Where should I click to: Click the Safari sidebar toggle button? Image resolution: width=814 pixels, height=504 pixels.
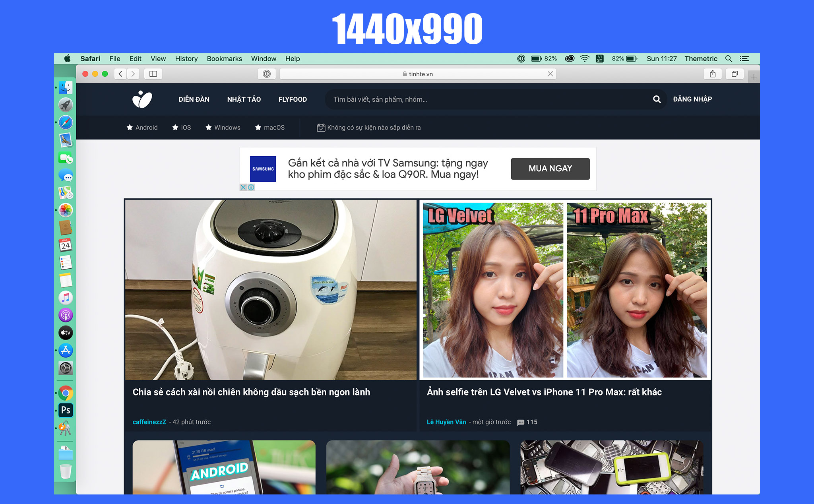(153, 74)
